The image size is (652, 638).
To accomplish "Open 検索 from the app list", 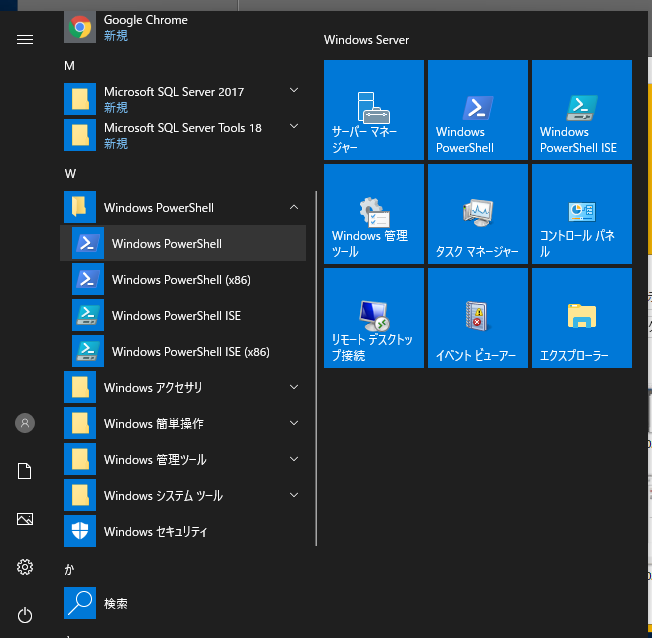I will pyautogui.click(x=183, y=603).
